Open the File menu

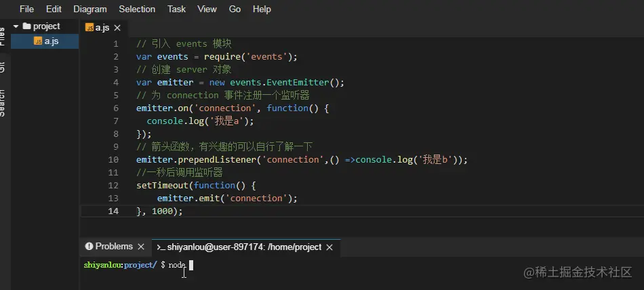[x=26, y=9]
